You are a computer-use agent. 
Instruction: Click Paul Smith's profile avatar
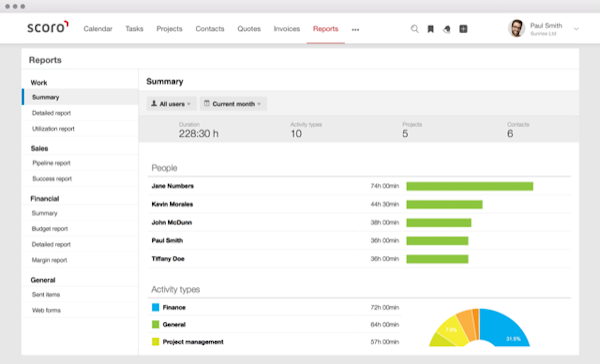516,28
